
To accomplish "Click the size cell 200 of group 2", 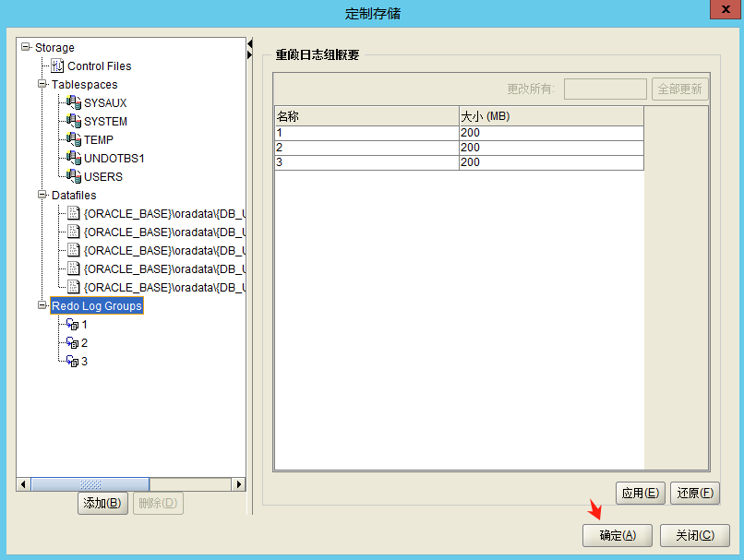I will coord(551,148).
